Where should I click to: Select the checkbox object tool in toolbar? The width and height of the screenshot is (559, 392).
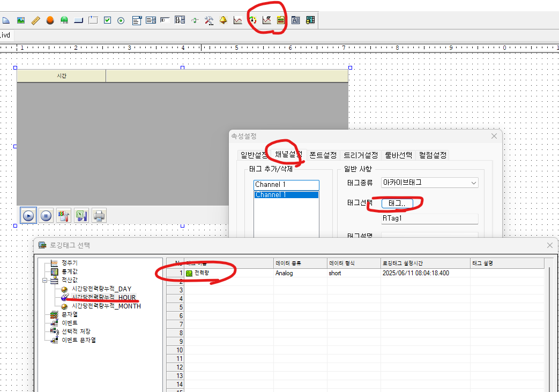107,20
